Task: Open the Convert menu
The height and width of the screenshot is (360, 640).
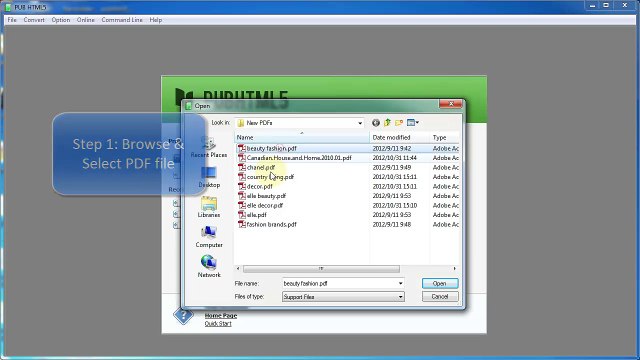Action: coord(34,20)
